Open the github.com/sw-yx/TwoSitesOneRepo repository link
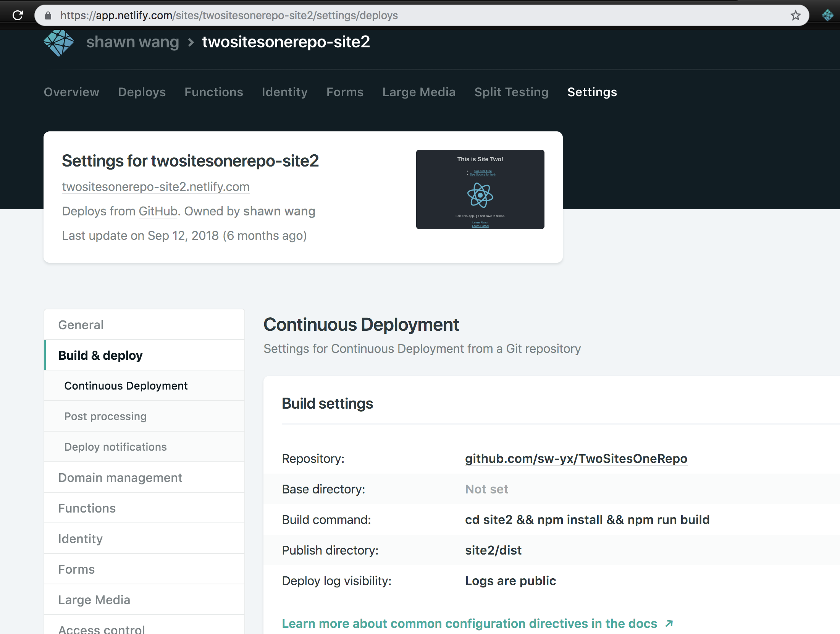 (x=576, y=459)
